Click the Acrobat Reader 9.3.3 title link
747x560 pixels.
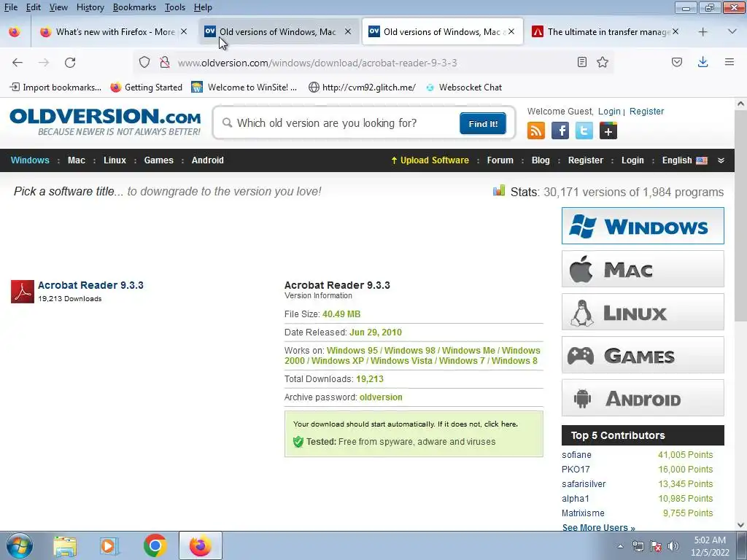(90, 285)
